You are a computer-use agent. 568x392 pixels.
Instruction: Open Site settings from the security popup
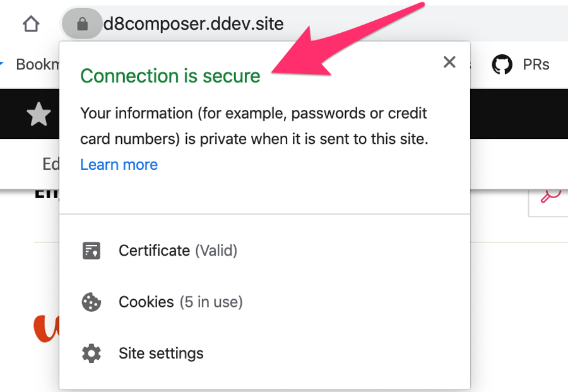pyautogui.click(x=161, y=353)
